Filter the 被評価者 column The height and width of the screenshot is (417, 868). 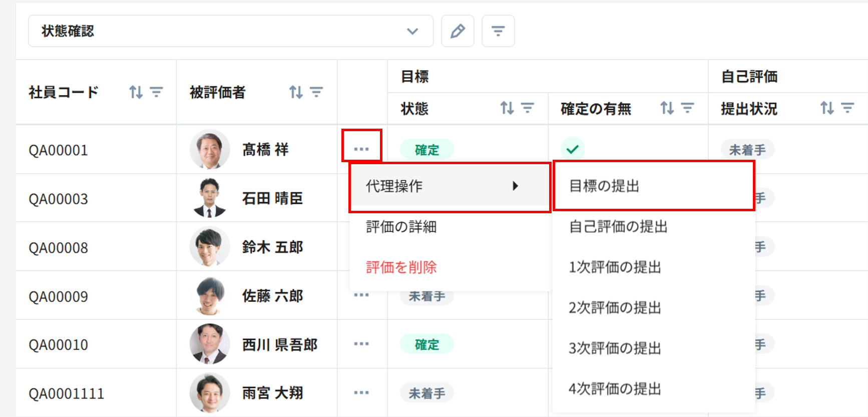point(316,92)
